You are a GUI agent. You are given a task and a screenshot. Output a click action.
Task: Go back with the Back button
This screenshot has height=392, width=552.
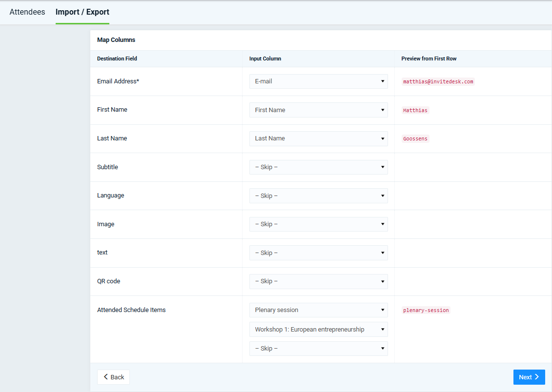coord(113,377)
